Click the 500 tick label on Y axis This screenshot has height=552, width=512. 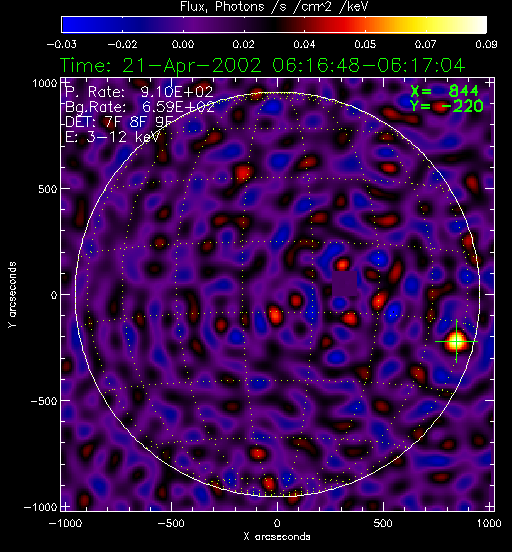pyautogui.click(x=48, y=189)
